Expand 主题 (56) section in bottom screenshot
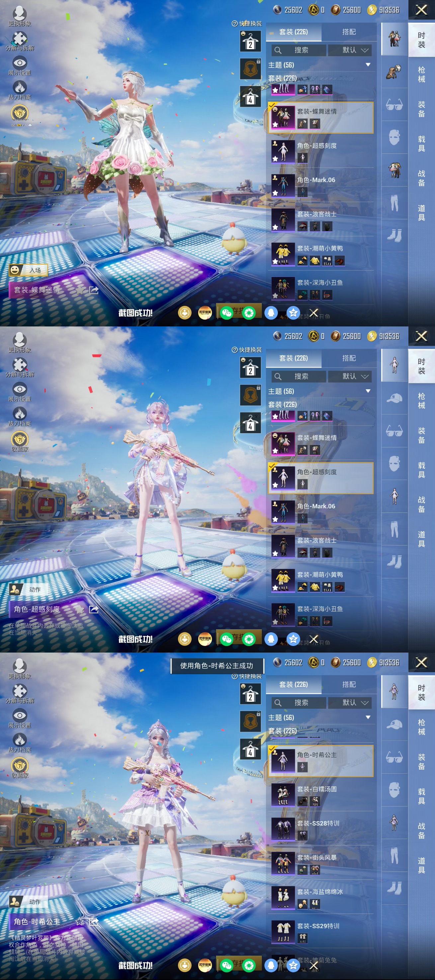435x980 pixels. click(x=368, y=717)
